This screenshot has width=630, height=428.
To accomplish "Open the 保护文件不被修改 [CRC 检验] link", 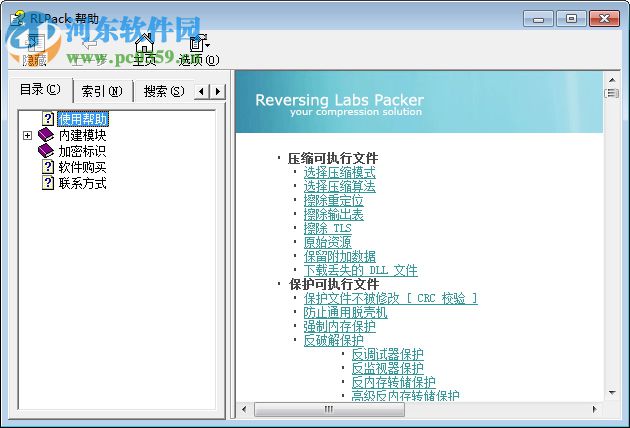I will [x=391, y=298].
